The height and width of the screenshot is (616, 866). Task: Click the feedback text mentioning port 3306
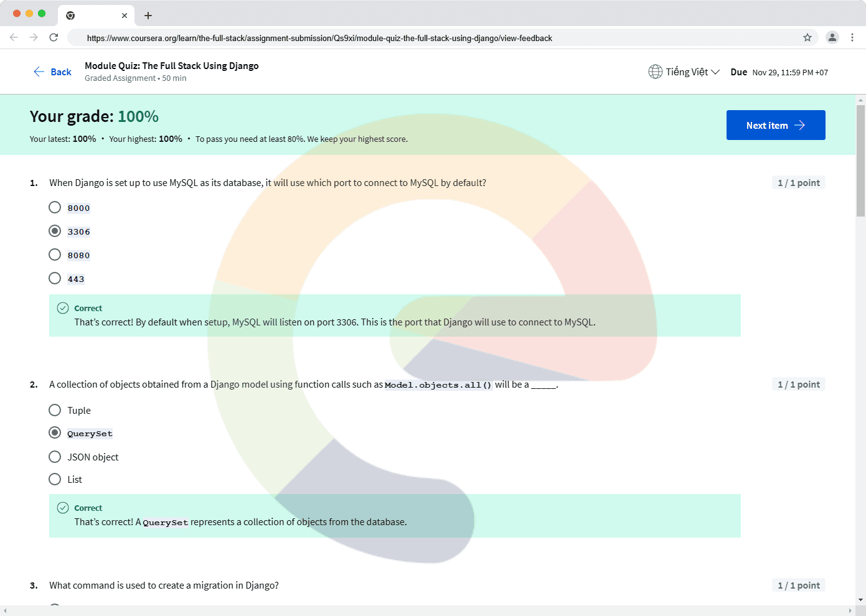coord(335,322)
